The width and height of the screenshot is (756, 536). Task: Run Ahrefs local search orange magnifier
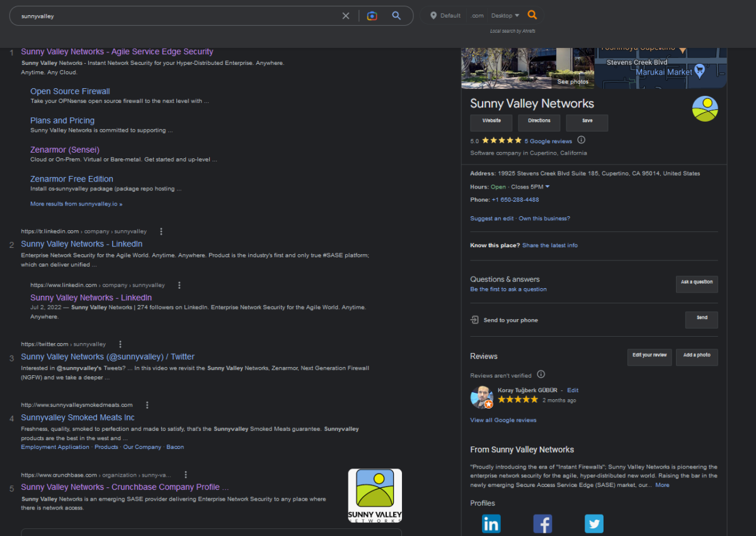[x=532, y=15]
